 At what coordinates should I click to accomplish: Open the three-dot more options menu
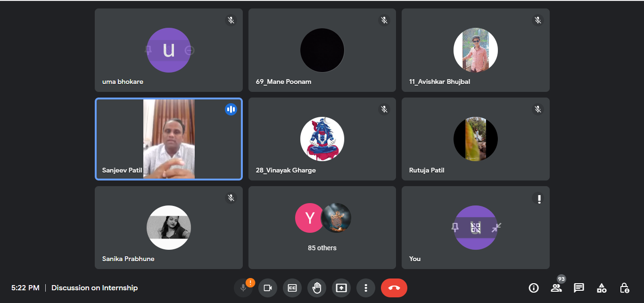click(x=366, y=288)
